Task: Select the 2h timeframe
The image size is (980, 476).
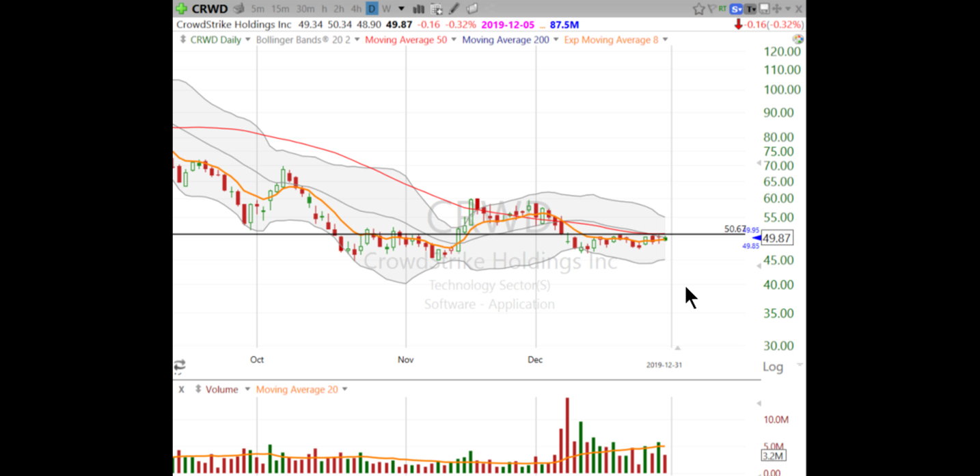Action: click(339, 9)
